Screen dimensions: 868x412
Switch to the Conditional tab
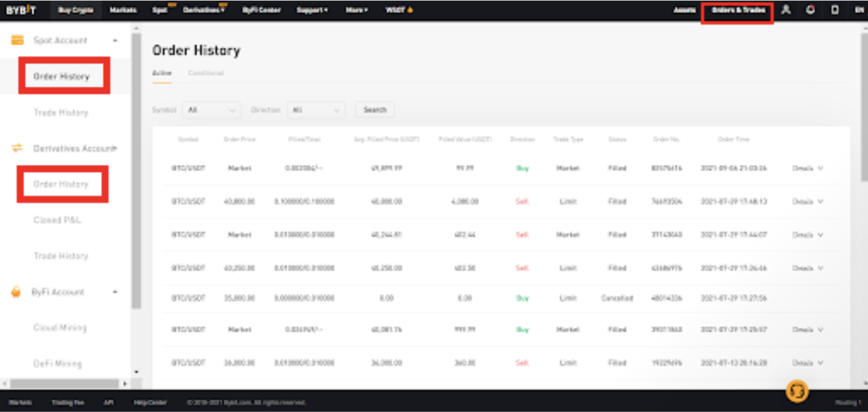[206, 73]
